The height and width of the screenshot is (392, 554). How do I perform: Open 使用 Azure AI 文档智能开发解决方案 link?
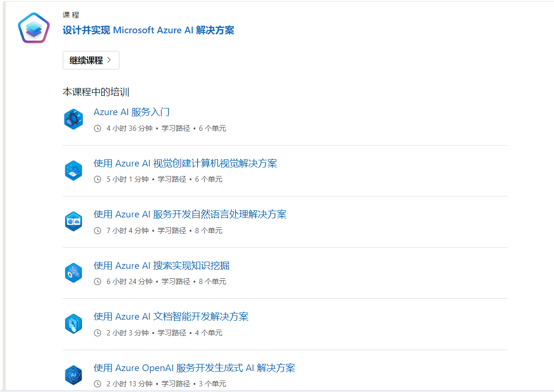[171, 317]
